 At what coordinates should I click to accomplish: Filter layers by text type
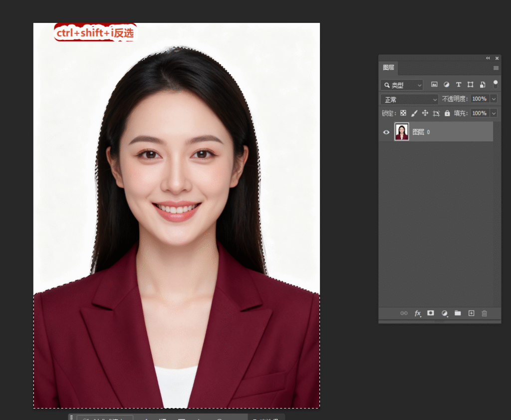458,84
